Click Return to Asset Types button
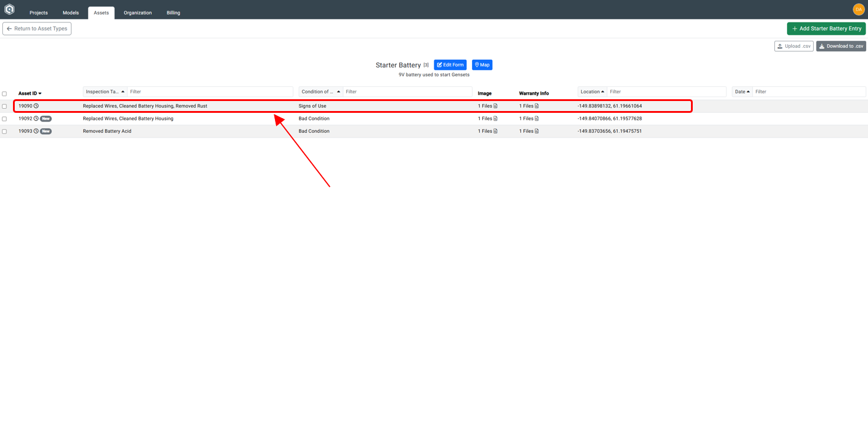Viewport: 868px width, 430px height. [x=37, y=28]
